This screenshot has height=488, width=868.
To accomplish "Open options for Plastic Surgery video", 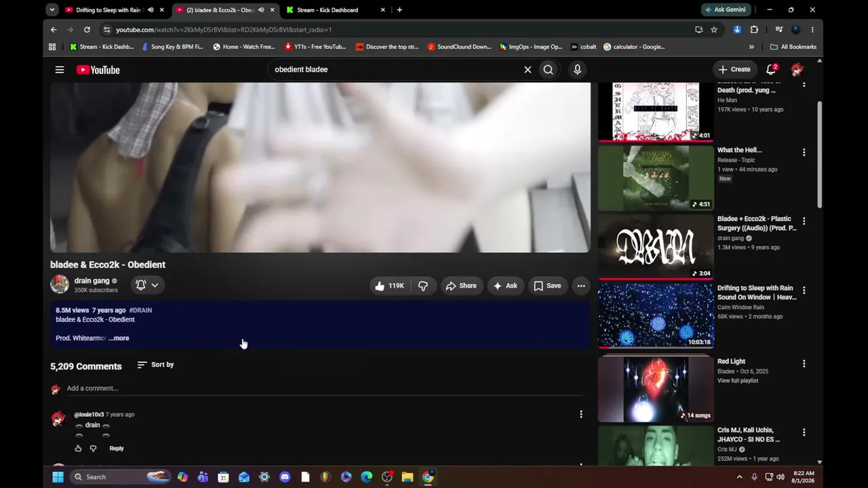I will pos(804,221).
